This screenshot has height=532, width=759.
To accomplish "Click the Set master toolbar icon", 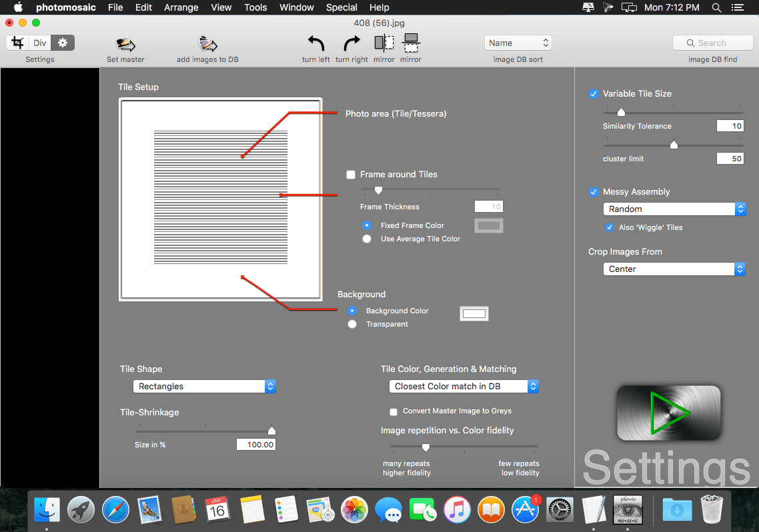I will 125,44.
